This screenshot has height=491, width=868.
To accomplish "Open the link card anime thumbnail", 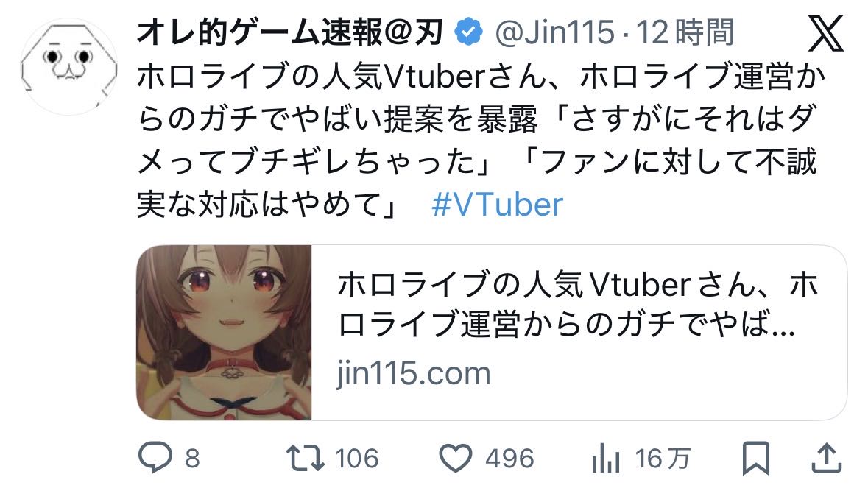I will pyautogui.click(x=225, y=333).
